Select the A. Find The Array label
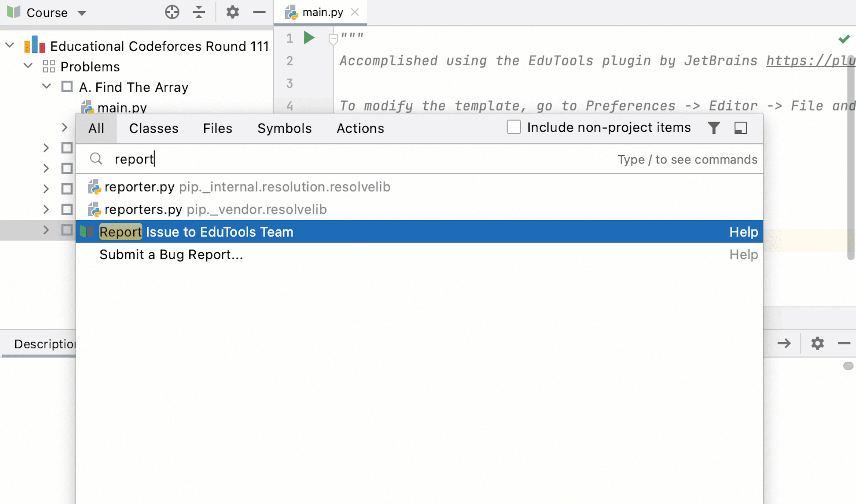Viewport: 856px width, 504px height. [x=134, y=87]
